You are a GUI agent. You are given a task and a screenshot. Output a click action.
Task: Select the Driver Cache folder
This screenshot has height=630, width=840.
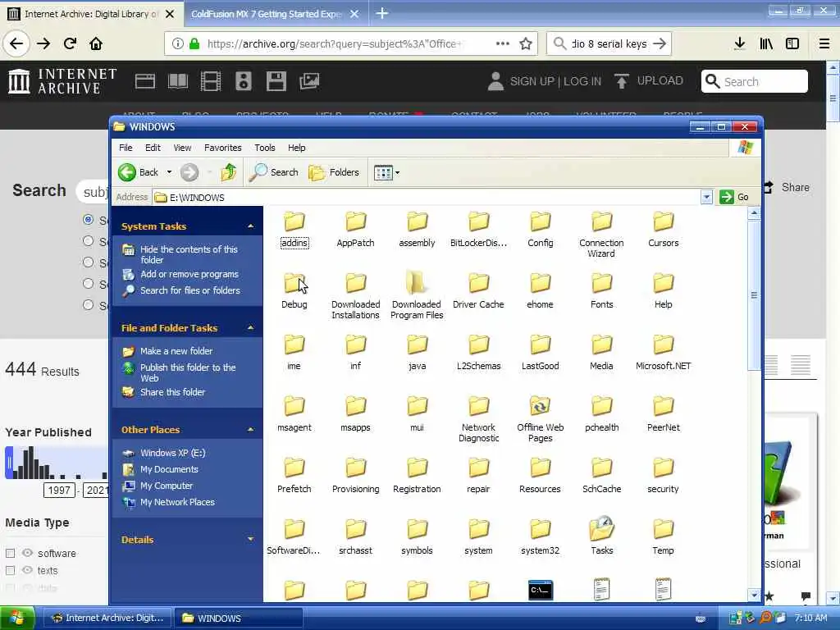tap(478, 291)
